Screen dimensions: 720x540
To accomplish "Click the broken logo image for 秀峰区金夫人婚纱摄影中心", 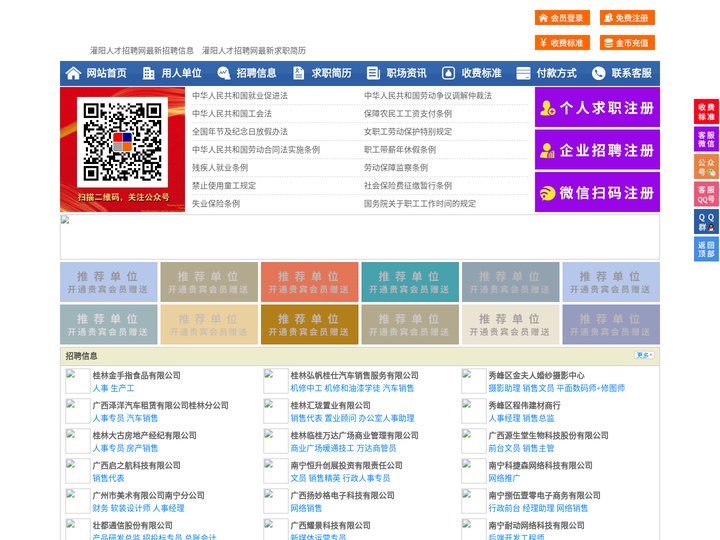I will [473, 381].
